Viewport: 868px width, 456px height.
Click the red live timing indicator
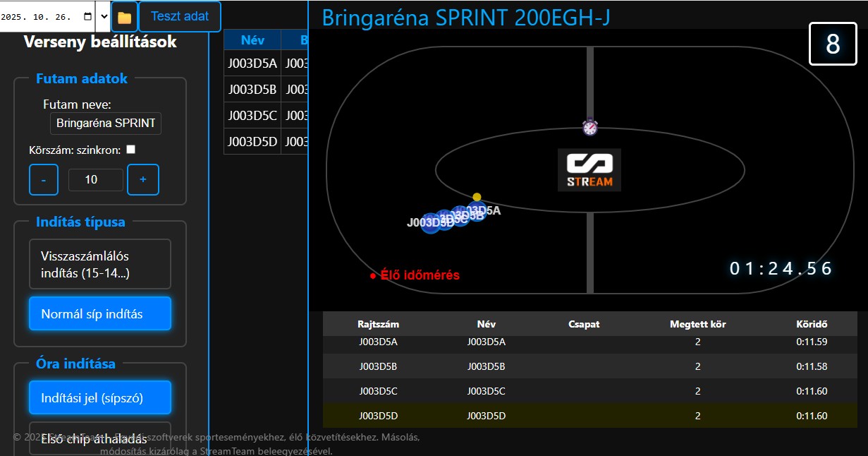(x=415, y=275)
